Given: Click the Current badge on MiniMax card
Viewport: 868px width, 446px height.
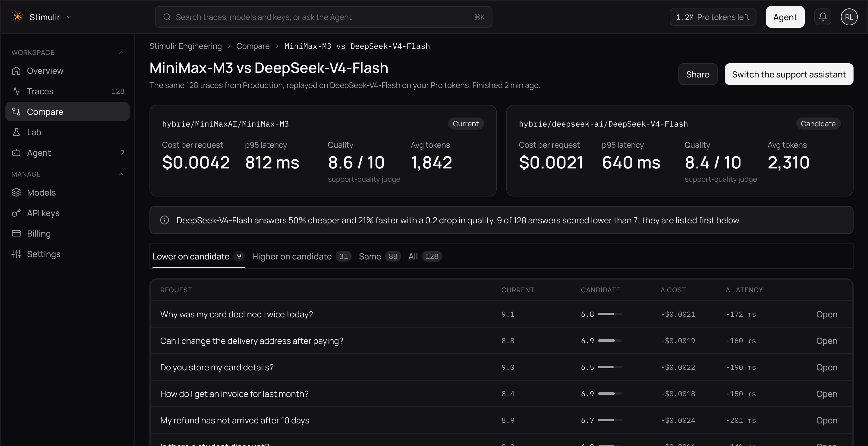Looking at the screenshot, I should pos(466,124).
